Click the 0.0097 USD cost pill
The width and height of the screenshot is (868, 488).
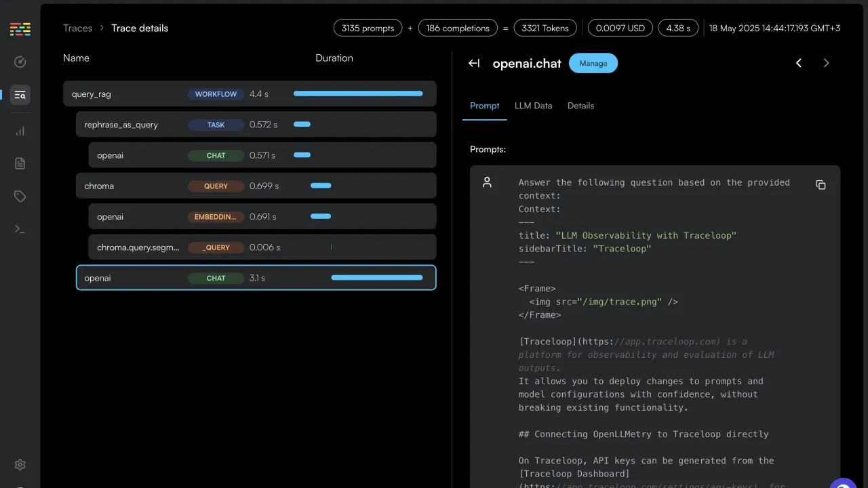coord(620,28)
